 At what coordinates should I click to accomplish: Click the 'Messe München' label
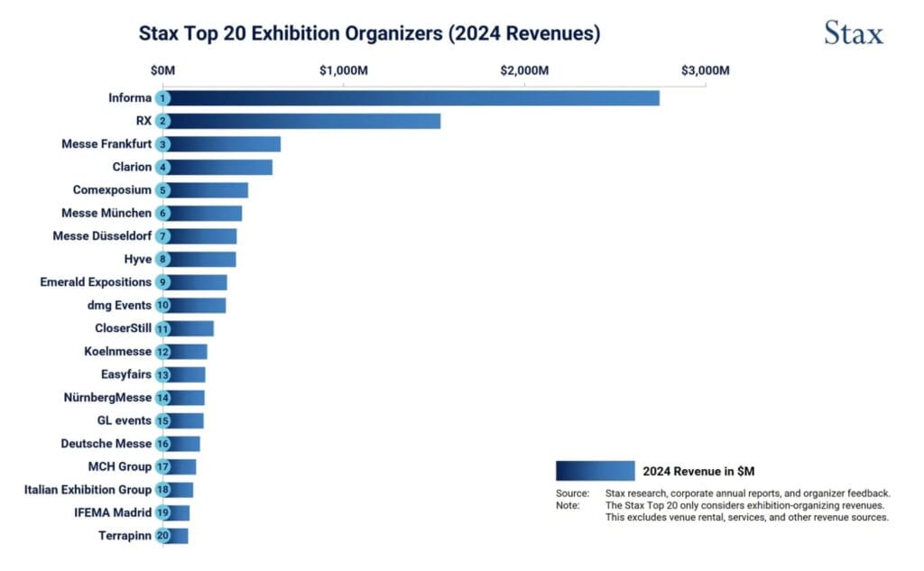pos(106,213)
